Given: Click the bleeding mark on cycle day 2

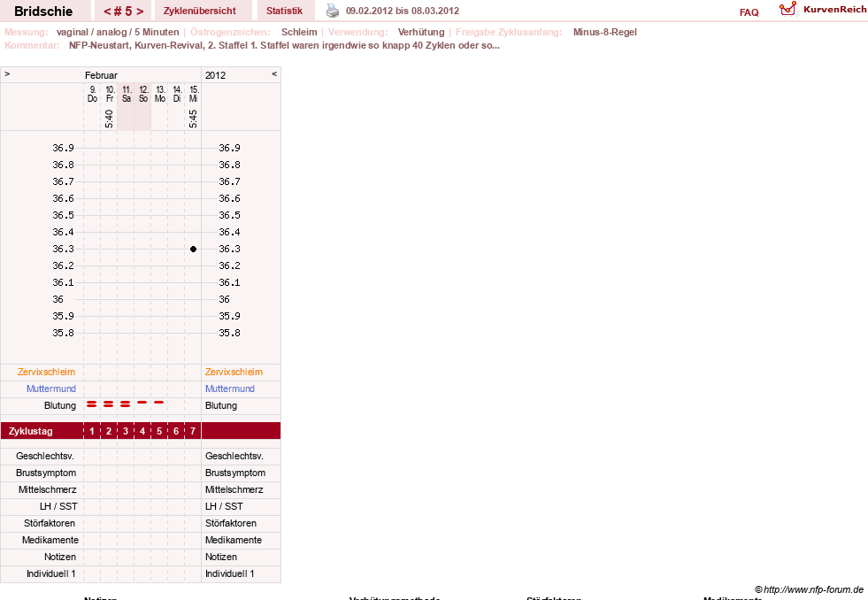Looking at the screenshot, I should point(109,404).
